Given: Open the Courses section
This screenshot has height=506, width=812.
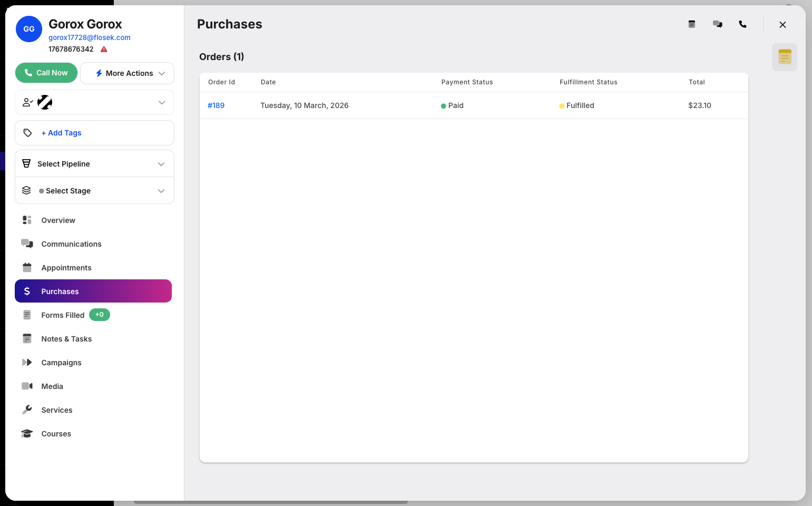Looking at the screenshot, I should pyautogui.click(x=93, y=434).
